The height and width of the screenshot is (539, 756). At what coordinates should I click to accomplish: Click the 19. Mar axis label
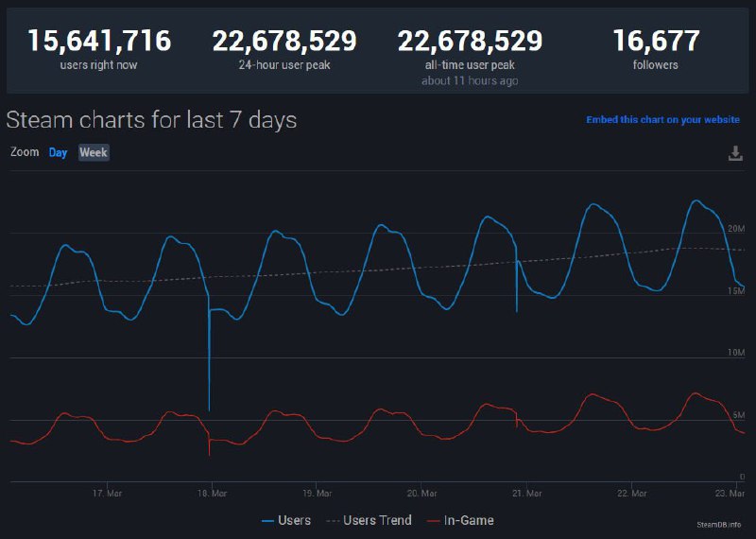pos(317,494)
